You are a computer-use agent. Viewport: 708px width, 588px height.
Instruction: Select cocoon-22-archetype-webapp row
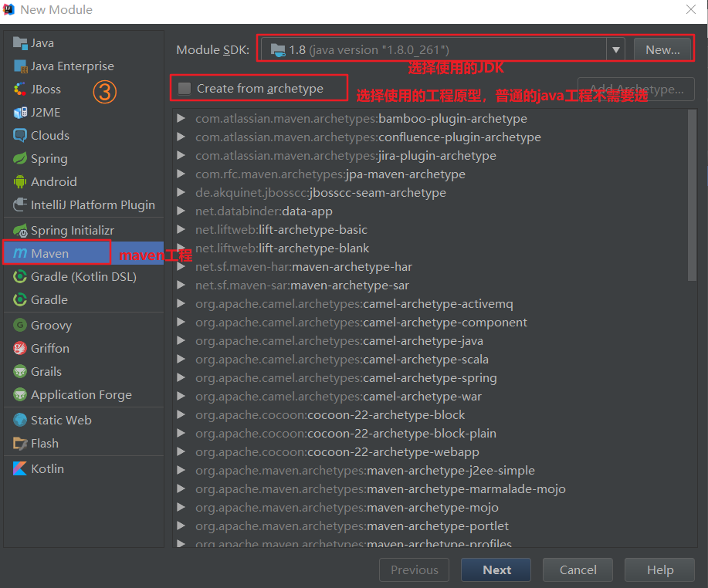(429, 451)
